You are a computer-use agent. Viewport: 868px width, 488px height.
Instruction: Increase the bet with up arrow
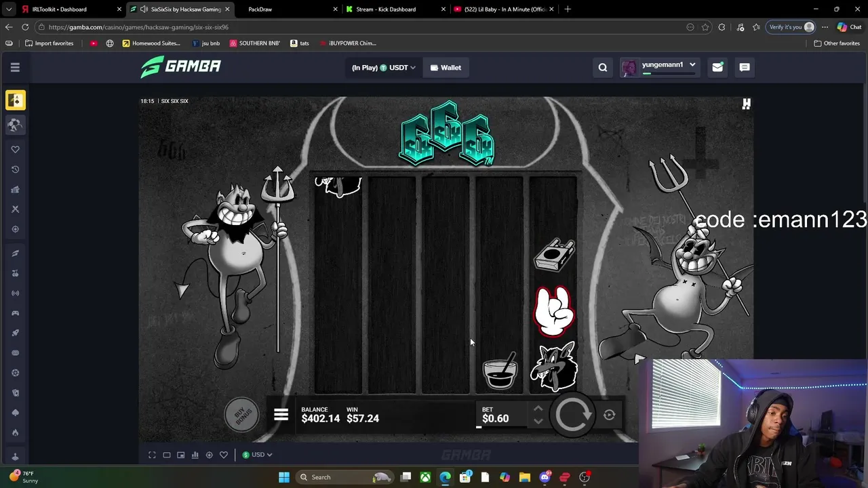point(538,409)
